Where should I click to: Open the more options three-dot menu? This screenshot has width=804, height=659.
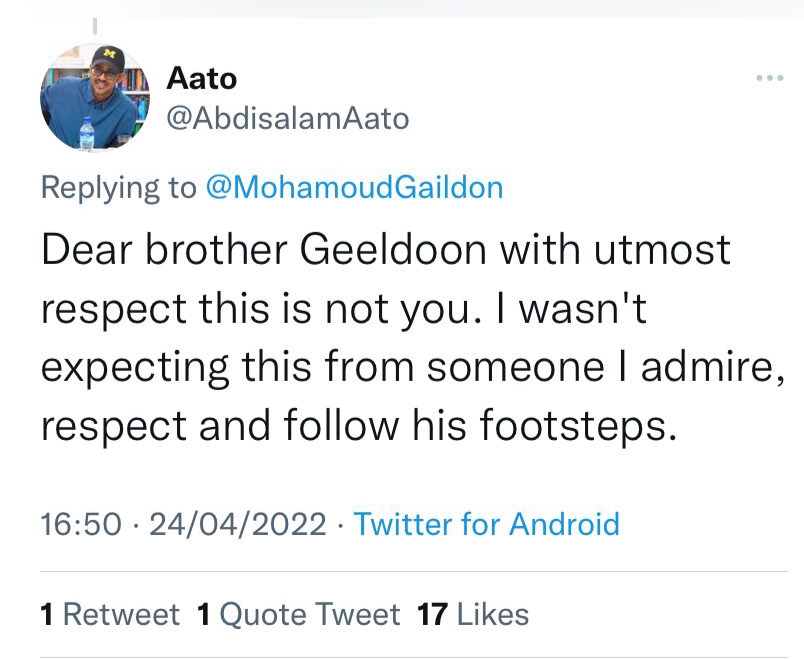(x=769, y=79)
